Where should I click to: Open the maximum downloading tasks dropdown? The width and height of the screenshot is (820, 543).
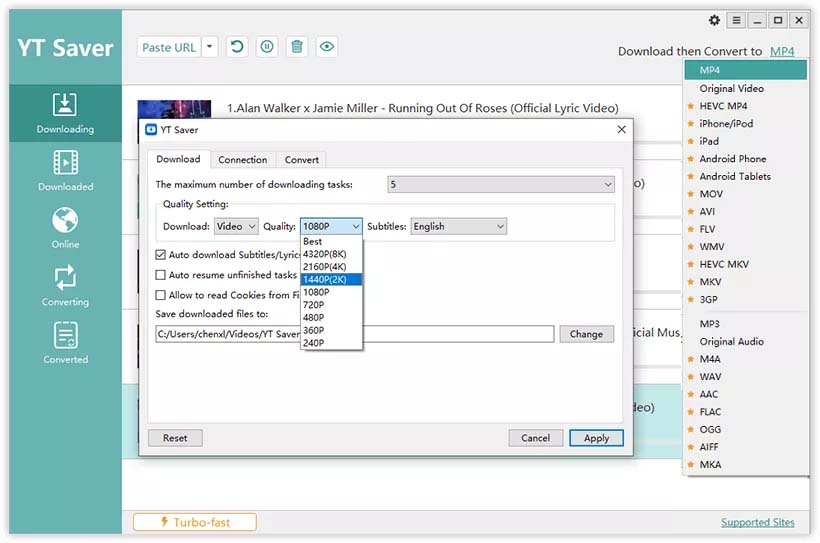(501, 184)
